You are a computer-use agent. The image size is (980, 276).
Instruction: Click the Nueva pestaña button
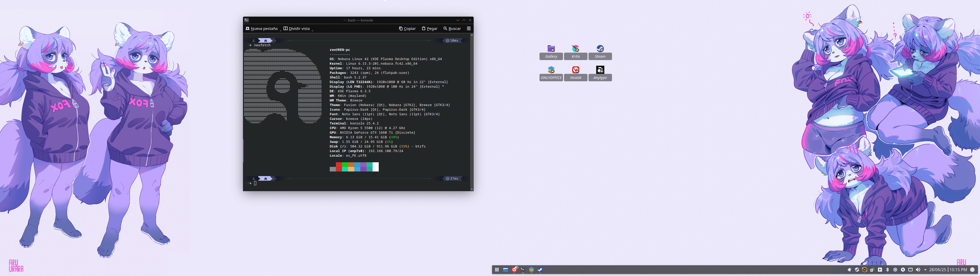(x=261, y=29)
